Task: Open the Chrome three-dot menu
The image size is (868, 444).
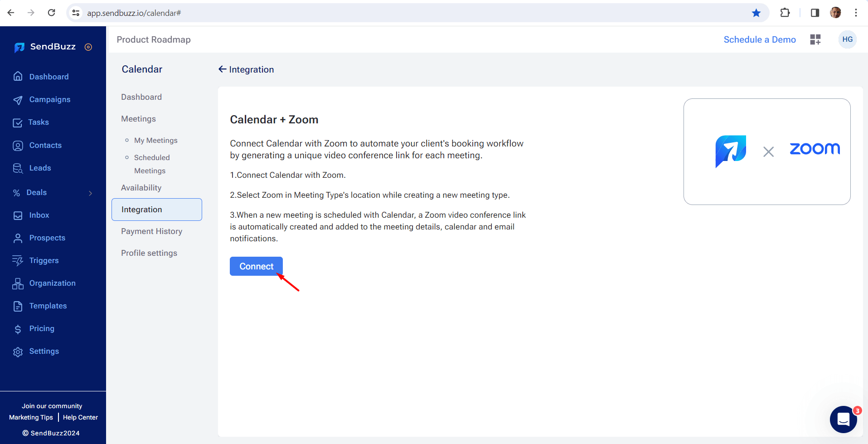Action: point(856,13)
